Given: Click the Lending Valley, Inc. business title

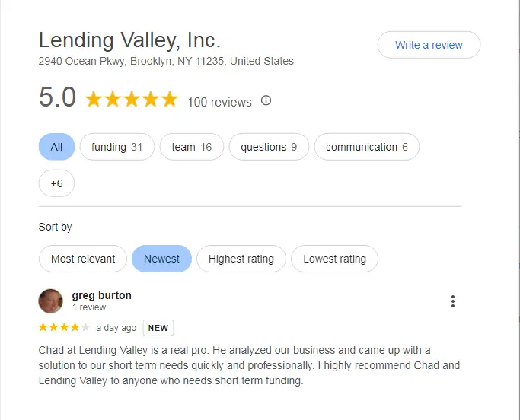Looking at the screenshot, I should (129, 40).
